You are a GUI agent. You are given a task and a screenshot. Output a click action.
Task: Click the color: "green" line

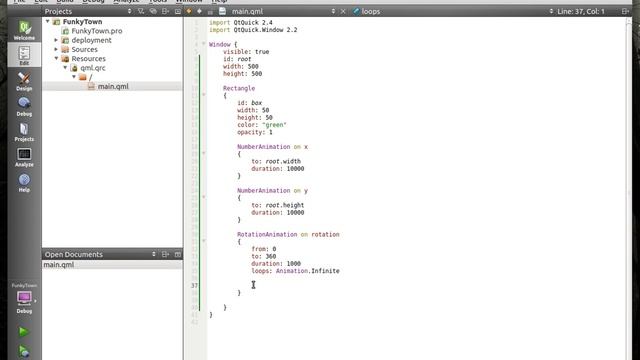tap(262, 125)
